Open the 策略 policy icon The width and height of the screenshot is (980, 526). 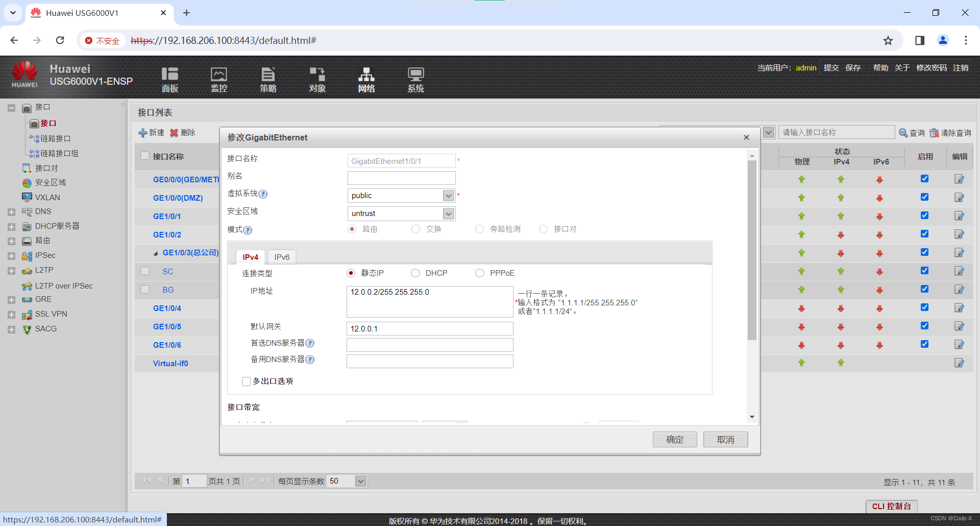click(268, 80)
